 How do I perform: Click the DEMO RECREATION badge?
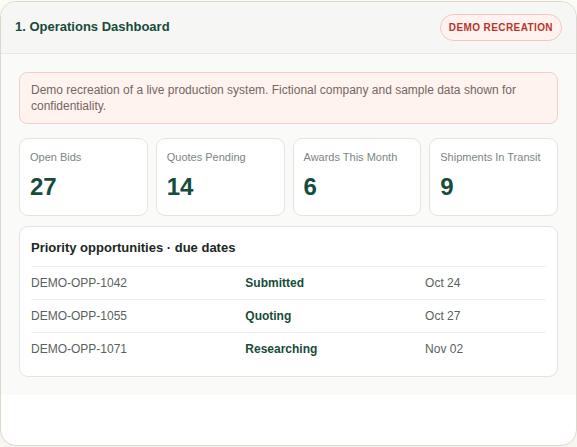[x=500, y=27]
